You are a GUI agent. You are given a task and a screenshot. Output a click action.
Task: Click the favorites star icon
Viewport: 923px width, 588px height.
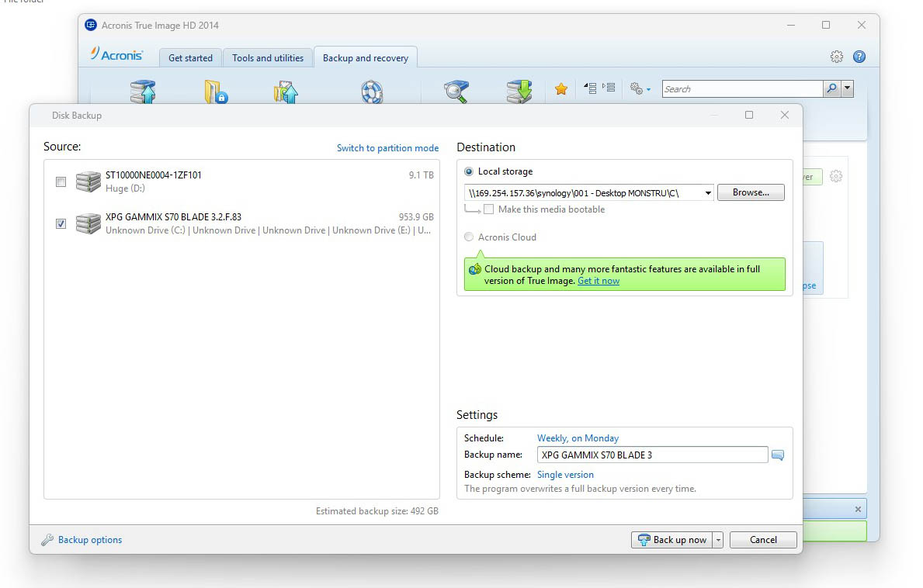coord(561,88)
